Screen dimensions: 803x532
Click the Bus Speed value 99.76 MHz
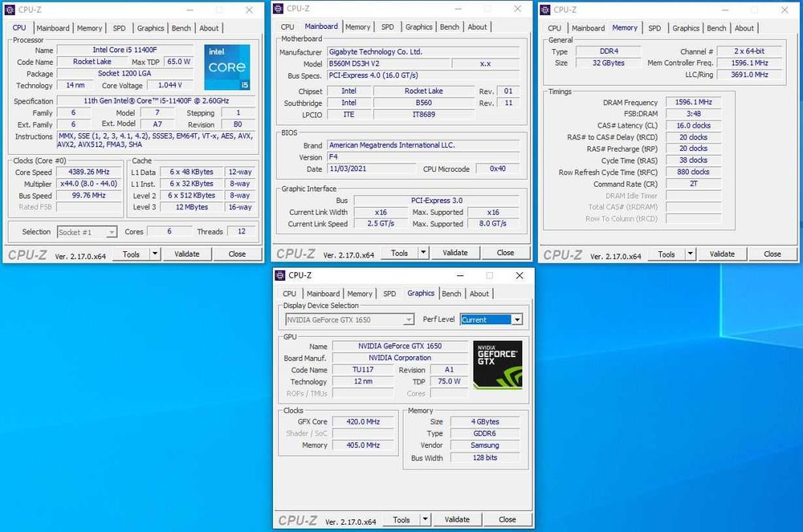(x=89, y=196)
